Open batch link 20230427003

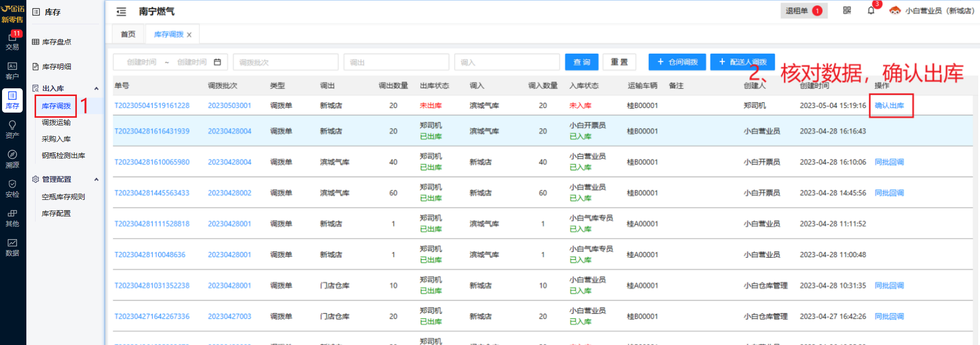(230, 317)
